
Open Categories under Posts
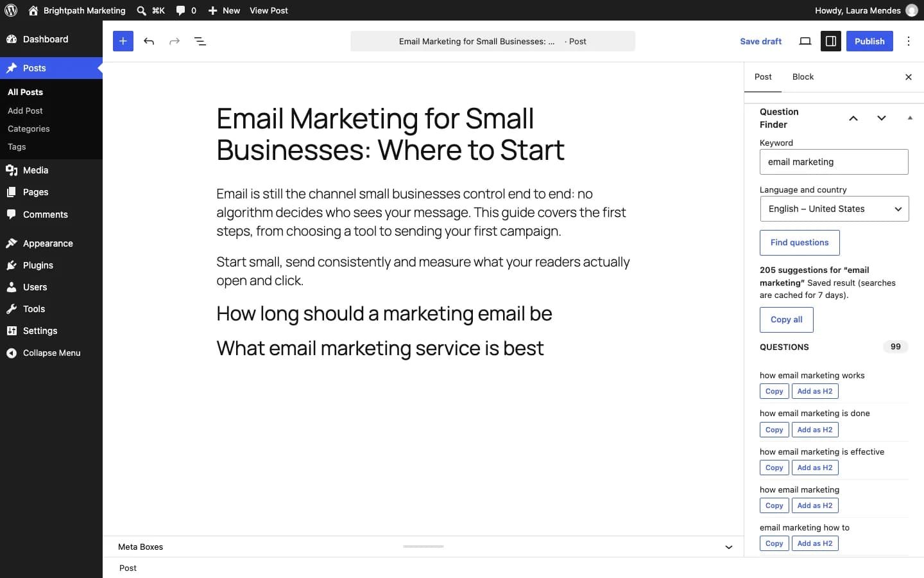point(29,128)
